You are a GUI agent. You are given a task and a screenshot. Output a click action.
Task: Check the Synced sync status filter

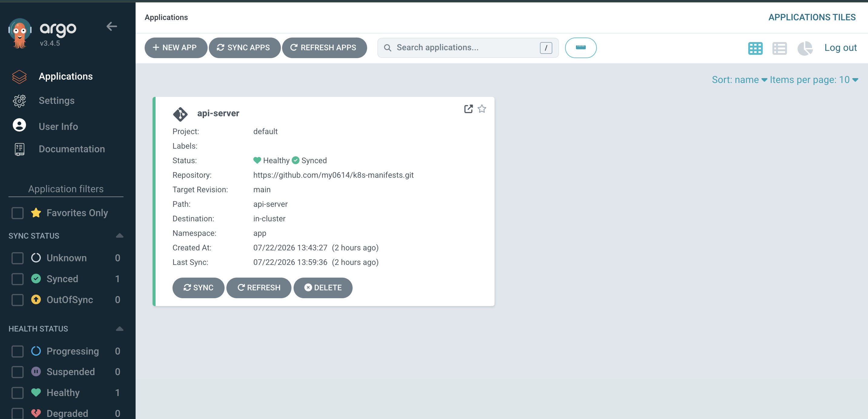click(x=18, y=279)
